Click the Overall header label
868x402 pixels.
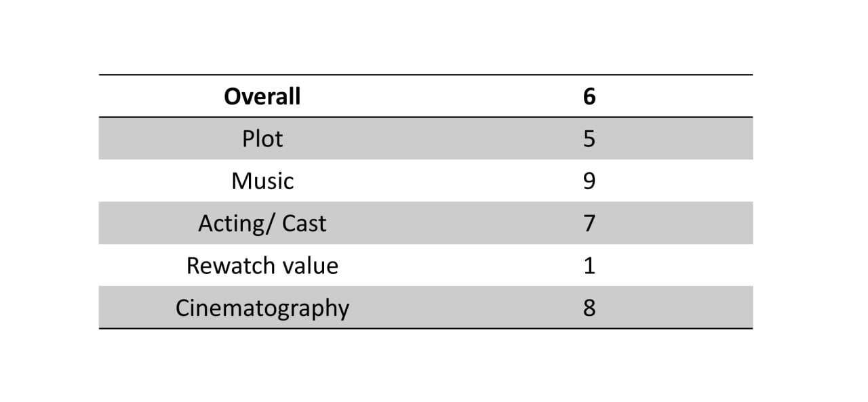[x=262, y=96]
